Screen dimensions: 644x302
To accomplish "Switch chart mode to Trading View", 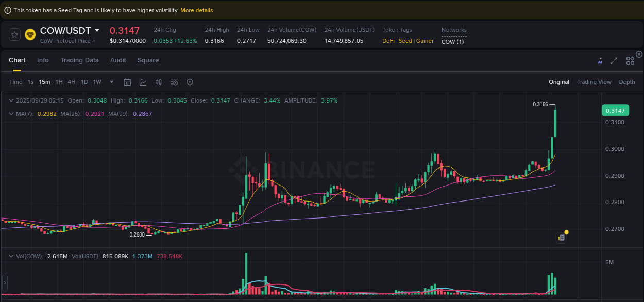I will coord(595,82).
